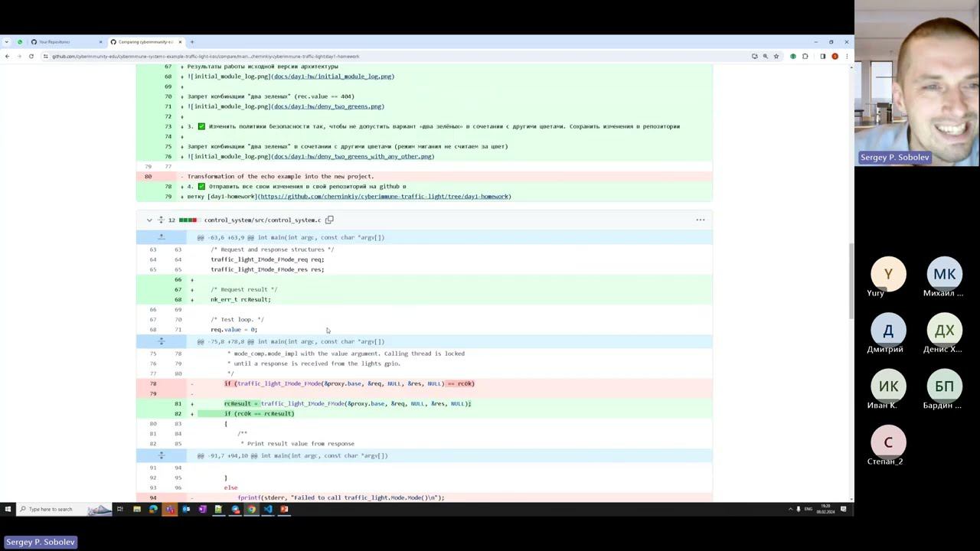The width and height of the screenshot is (980, 551).
Task: Click the Type here to search box
Action: [x=63, y=509]
